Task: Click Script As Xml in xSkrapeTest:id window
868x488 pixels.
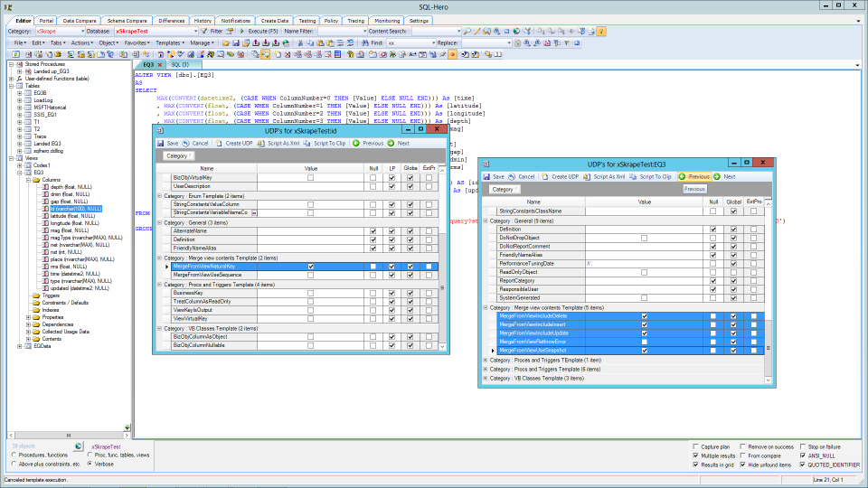Action: pos(278,144)
